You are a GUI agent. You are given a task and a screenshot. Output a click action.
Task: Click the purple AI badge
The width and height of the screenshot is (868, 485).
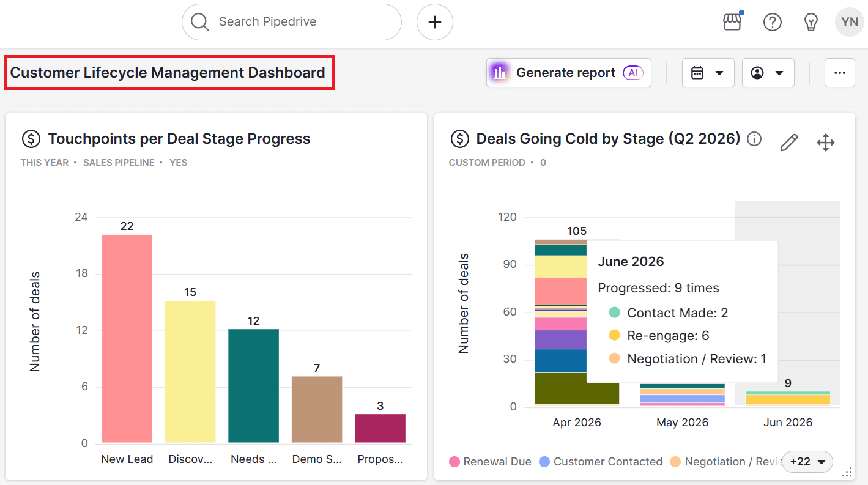tap(633, 73)
